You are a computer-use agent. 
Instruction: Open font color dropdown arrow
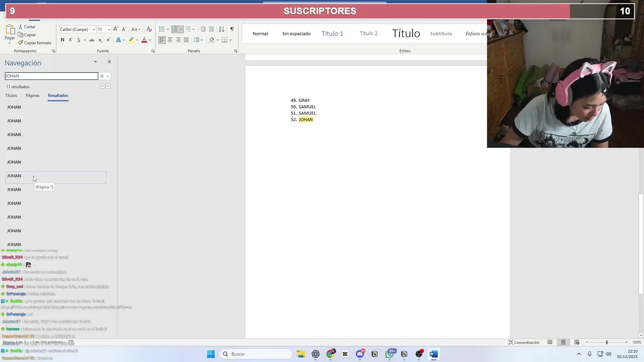[x=150, y=40]
